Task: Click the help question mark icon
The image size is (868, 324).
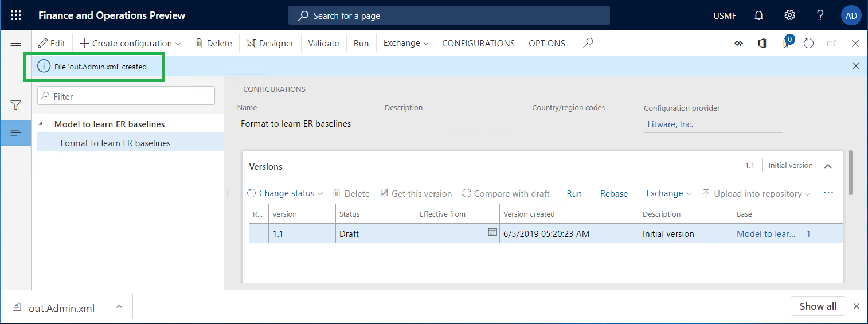Action: tap(820, 15)
